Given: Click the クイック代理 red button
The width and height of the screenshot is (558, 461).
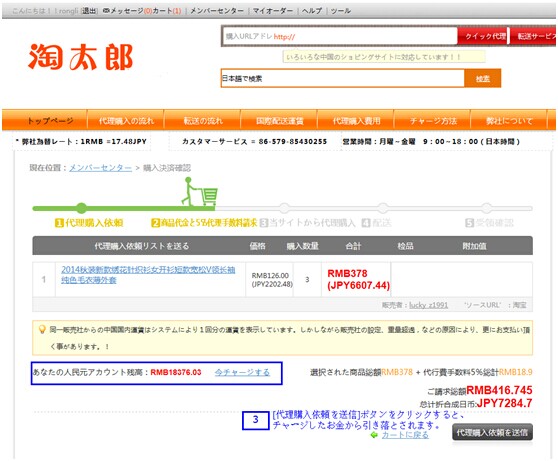Looking at the screenshot, I should (484, 36).
